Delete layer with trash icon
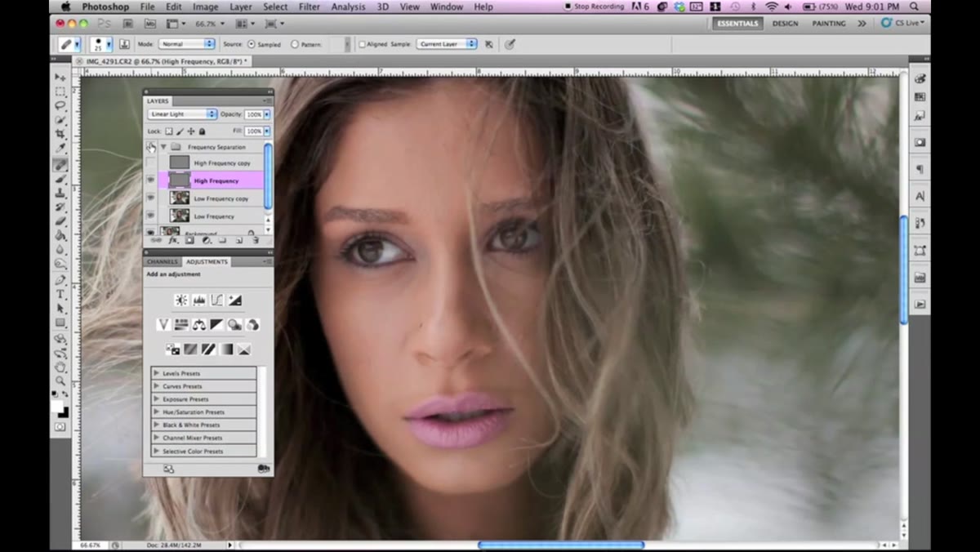 click(x=255, y=241)
